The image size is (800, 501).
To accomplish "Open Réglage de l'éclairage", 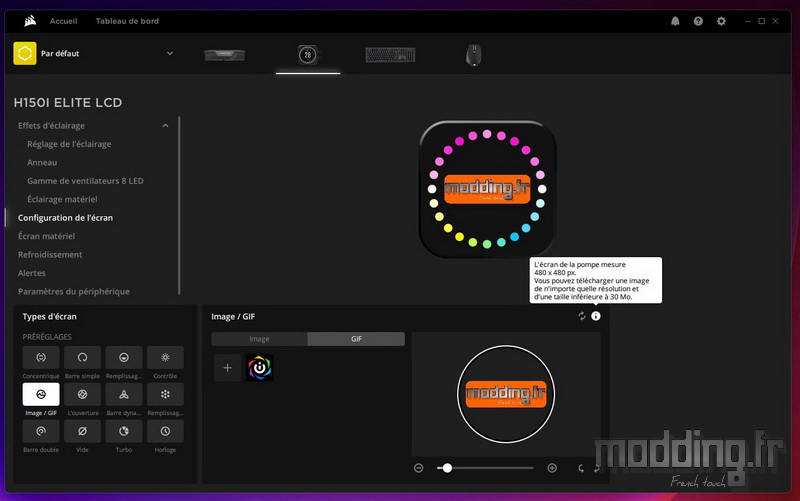I will (x=69, y=144).
